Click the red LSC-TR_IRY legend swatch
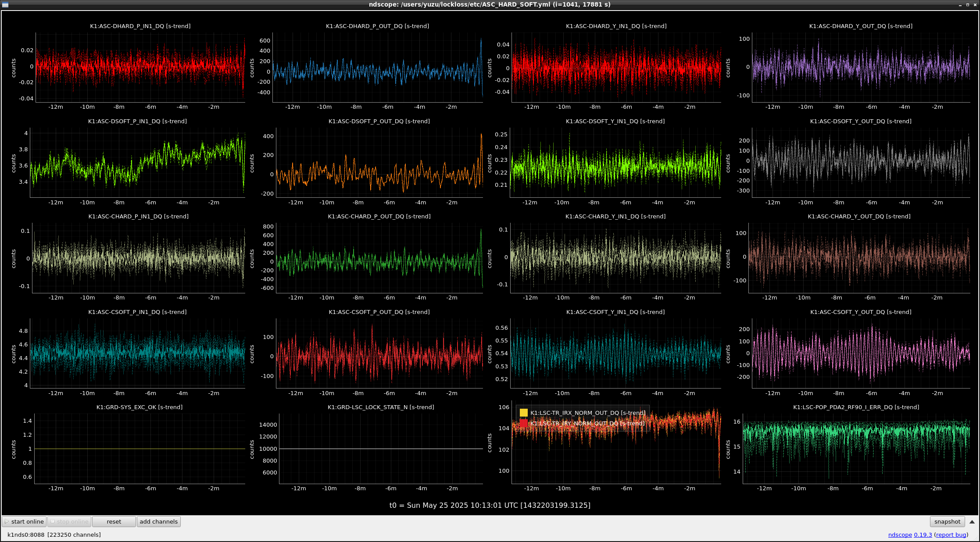980x542 pixels. [x=523, y=423]
